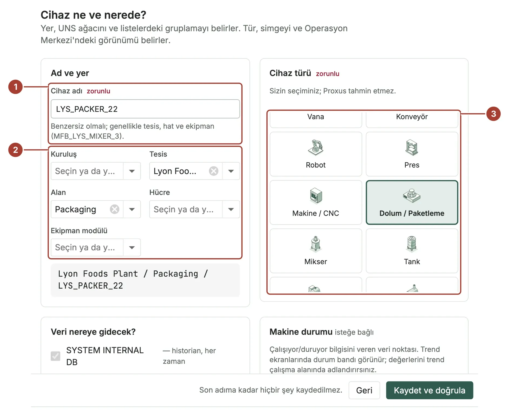Click the Kuruluş combo box text field

tap(87, 171)
